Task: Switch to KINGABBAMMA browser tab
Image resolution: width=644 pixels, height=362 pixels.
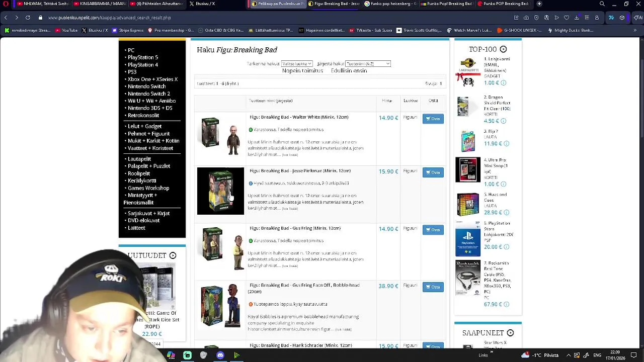Action: coord(100,4)
